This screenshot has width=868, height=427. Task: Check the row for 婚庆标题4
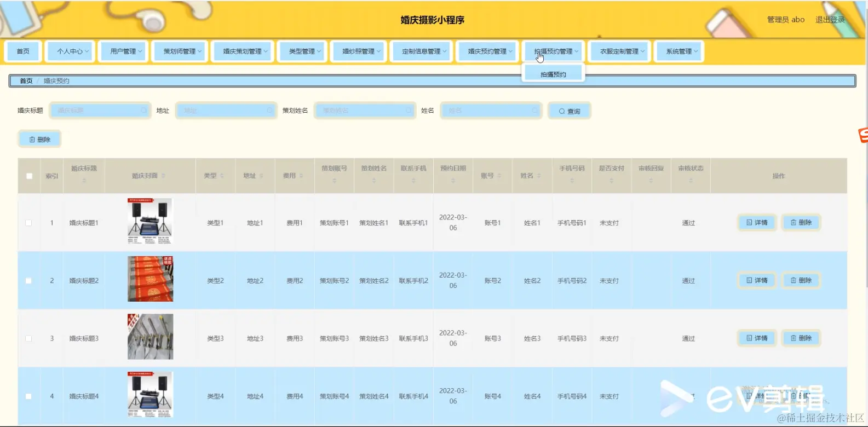point(28,396)
